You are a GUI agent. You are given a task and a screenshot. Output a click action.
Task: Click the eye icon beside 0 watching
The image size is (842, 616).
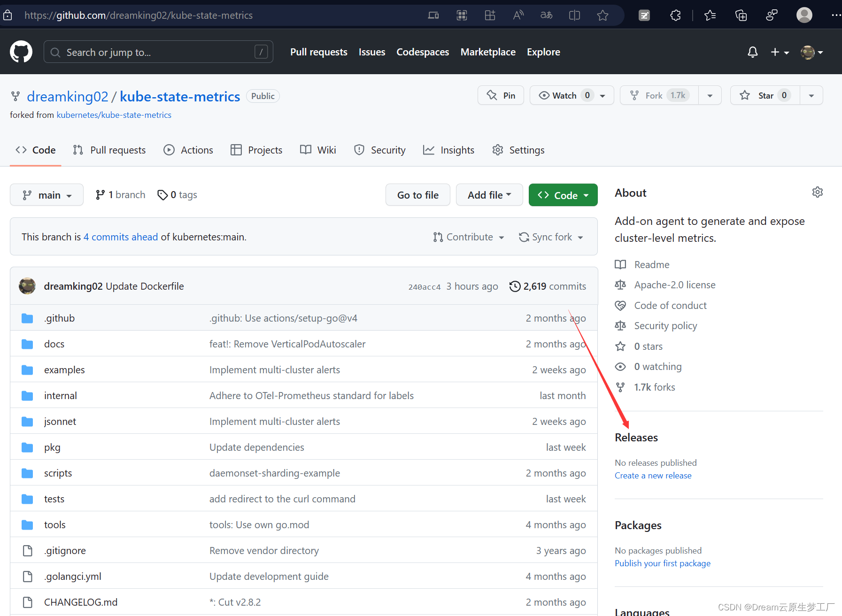[x=620, y=367]
